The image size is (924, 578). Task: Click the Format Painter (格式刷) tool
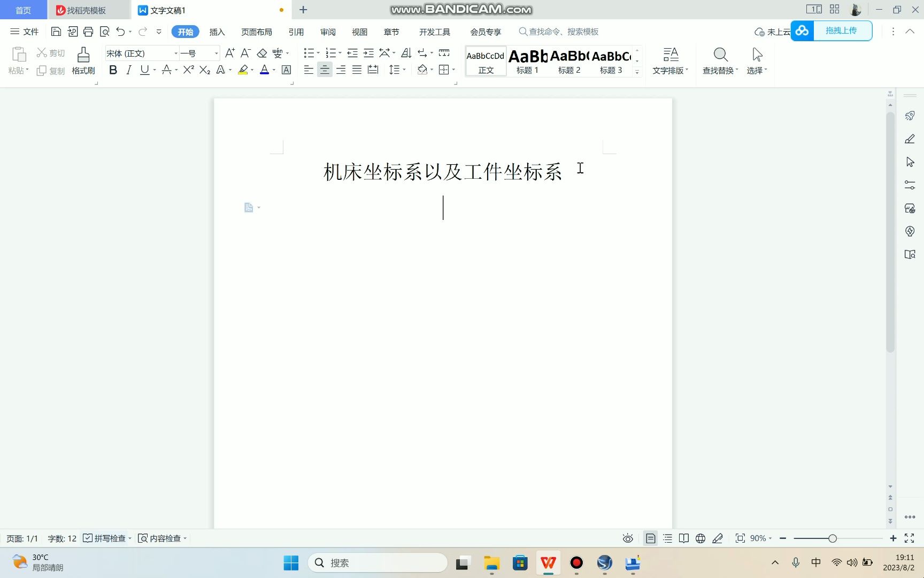pyautogui.click(x=83, y=61)
